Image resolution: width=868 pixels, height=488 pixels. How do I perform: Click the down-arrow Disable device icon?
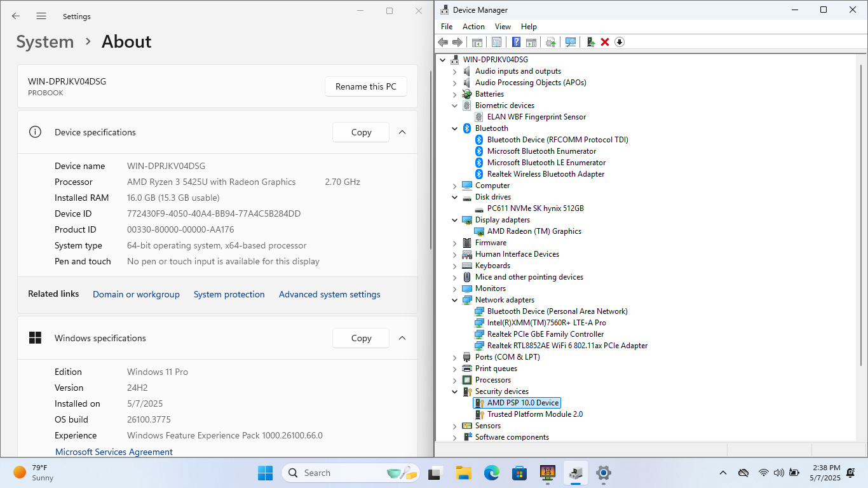(620, 42)
